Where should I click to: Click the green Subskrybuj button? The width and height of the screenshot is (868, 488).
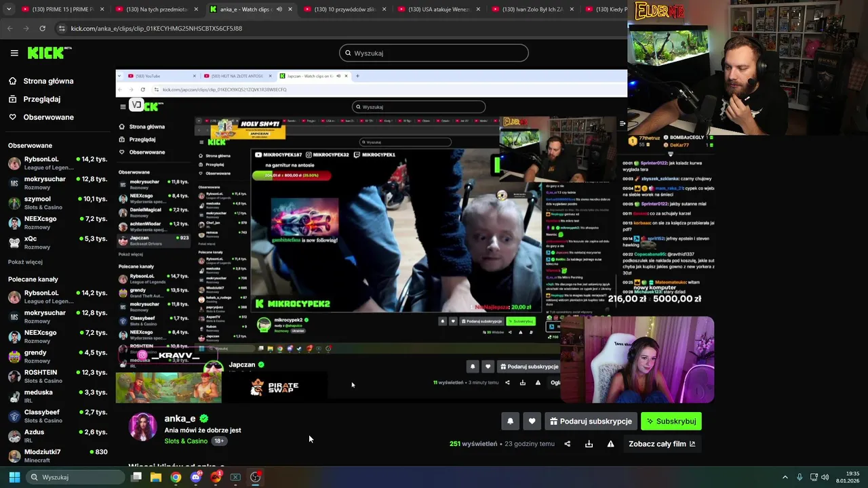[x=671, y=422]
